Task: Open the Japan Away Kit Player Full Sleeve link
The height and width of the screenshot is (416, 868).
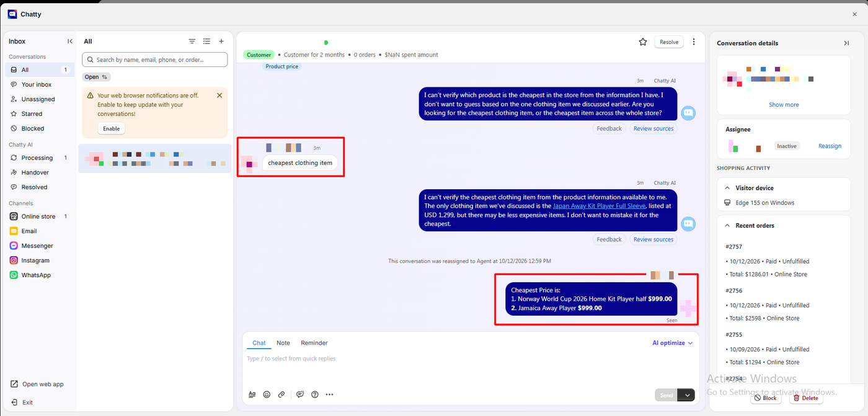Action: pos(600,206)
